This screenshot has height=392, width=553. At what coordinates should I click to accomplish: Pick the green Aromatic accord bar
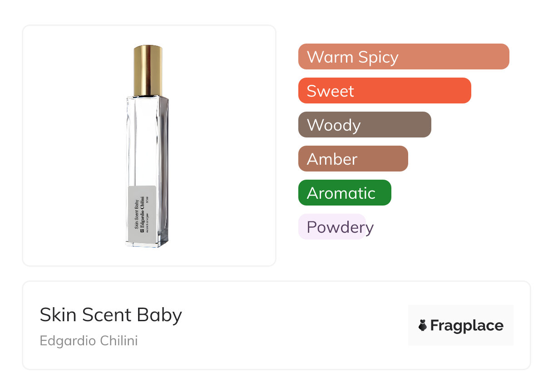tap(344, 193)
